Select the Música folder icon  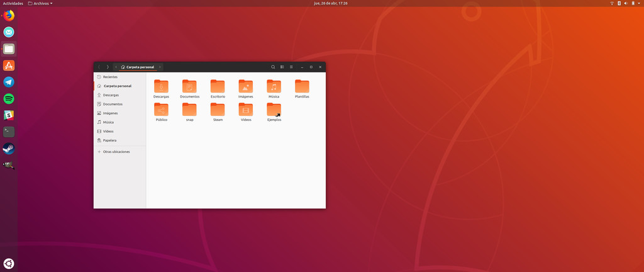pyautogui.click(x=274, y=87)
